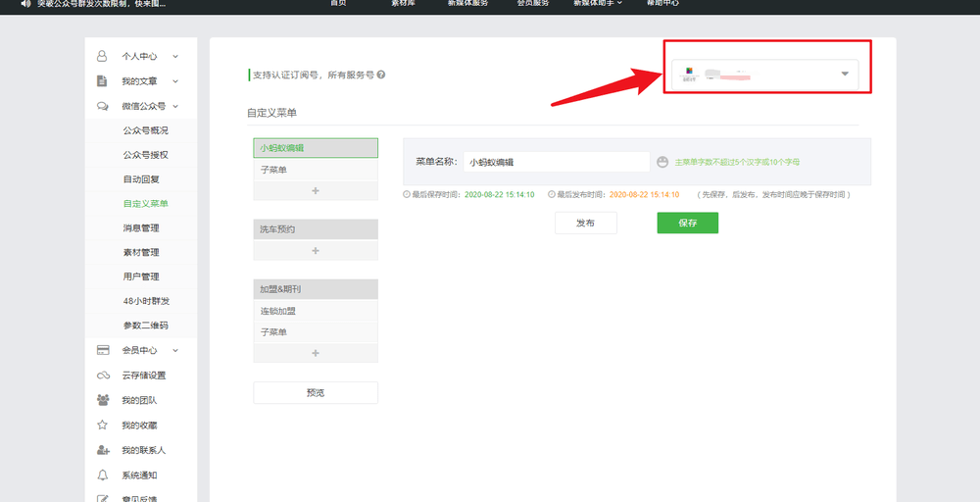This screenshot has height=502, width=980.
Task: Click the 菜单名称 text input field
Action: (x=556, y=162)
